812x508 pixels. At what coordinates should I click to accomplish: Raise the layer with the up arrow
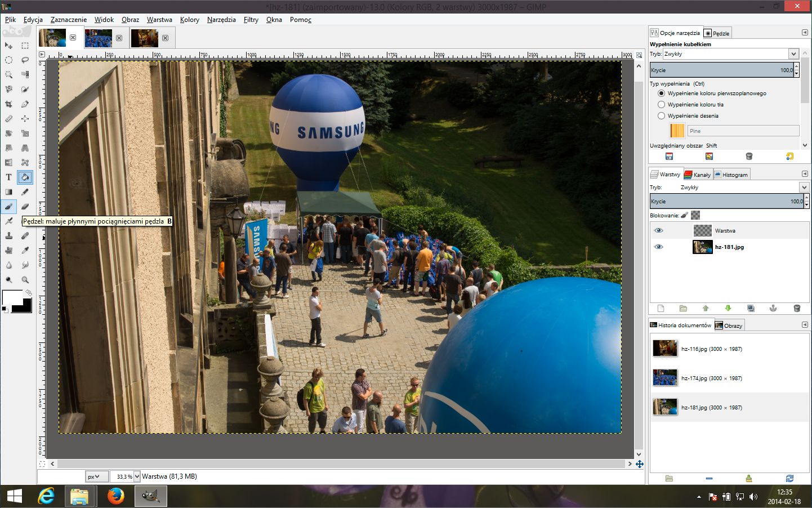click(x=706, y=309)
